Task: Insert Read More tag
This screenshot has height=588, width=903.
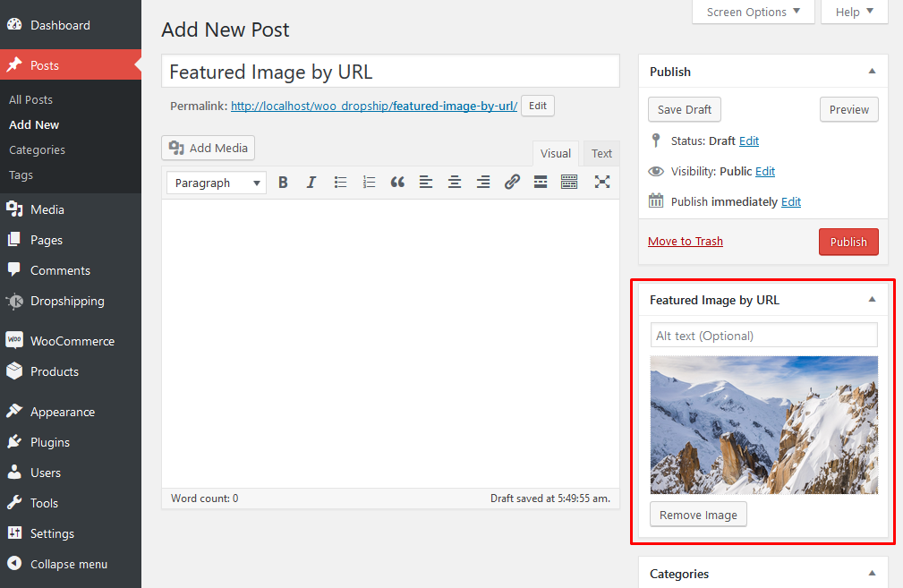Action: click(x=541, y=183)
